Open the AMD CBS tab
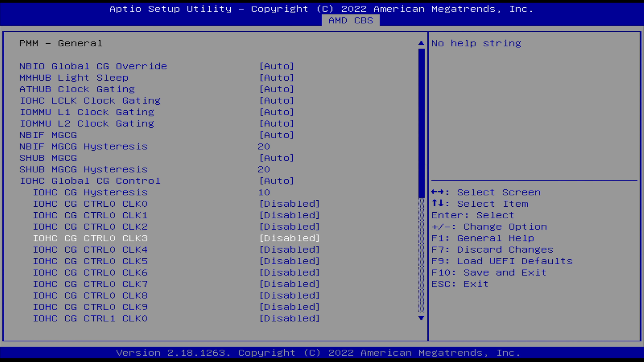The width and height of the screenshot is (644, 362). coord(351,20)
